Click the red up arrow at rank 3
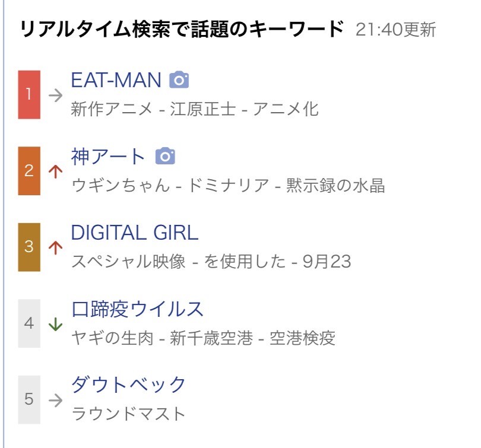The width and height of the screenshot is (481, 448). [56, 247]
